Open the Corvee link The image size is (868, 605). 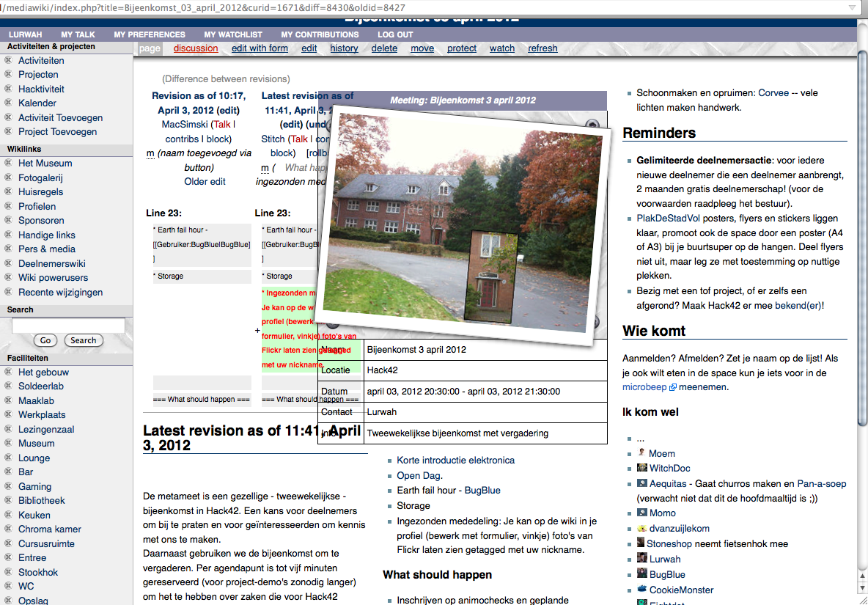(x=773, y=93)
